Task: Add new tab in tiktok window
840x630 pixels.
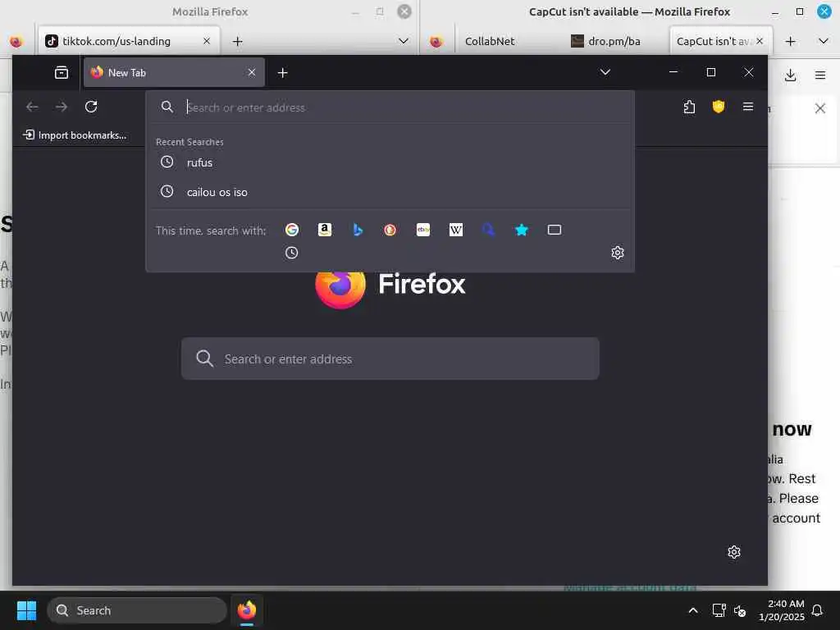Action: click(x=237, y=41)
